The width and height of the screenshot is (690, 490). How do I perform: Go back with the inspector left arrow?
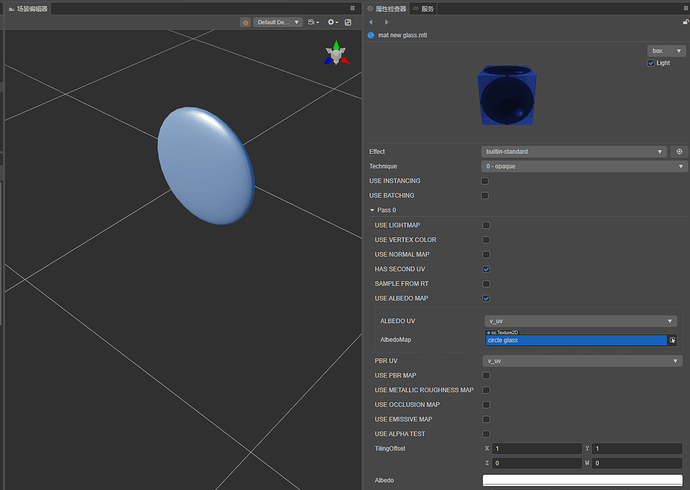372,22
